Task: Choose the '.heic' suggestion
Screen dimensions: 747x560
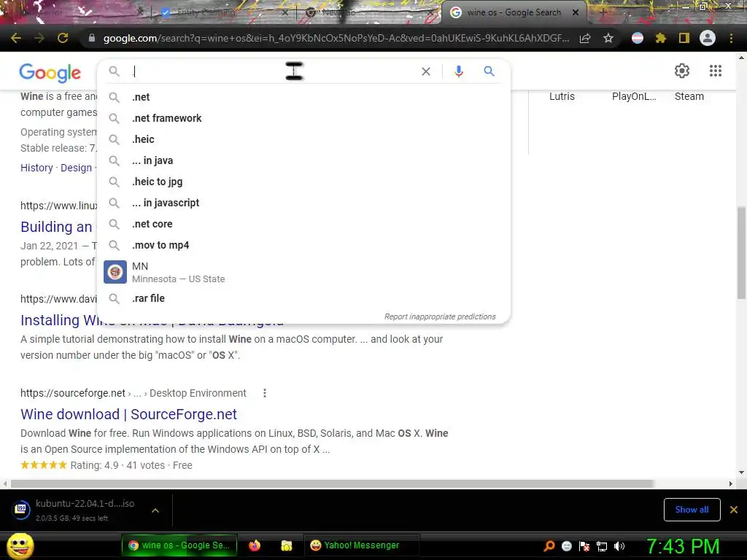Action: coord(303,139)
